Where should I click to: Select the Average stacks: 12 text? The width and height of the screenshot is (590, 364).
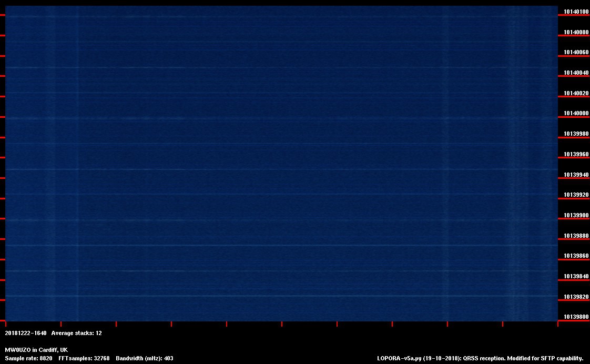(76, 333)
